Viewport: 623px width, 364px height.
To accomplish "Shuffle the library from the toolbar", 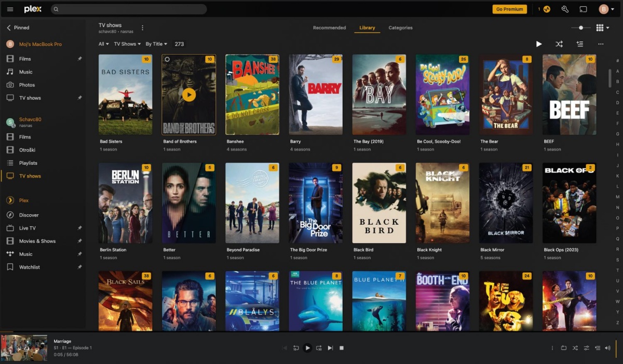I will [559, 44].
